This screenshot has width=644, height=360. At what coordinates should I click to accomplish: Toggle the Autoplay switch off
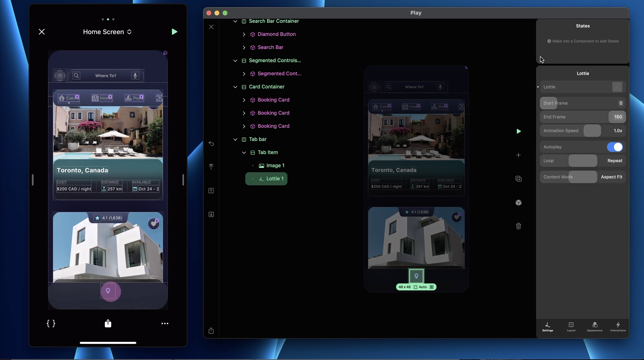click(x=615, y=147)
